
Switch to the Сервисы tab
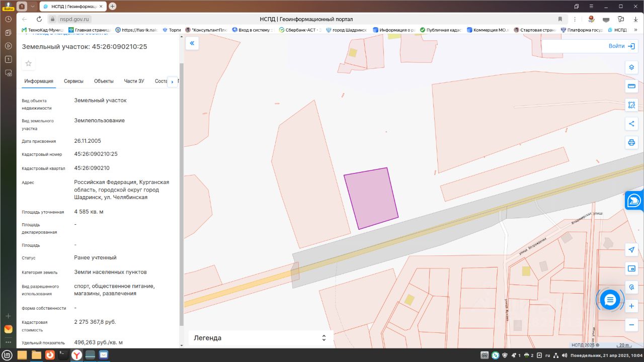click(x=73, y=81)
